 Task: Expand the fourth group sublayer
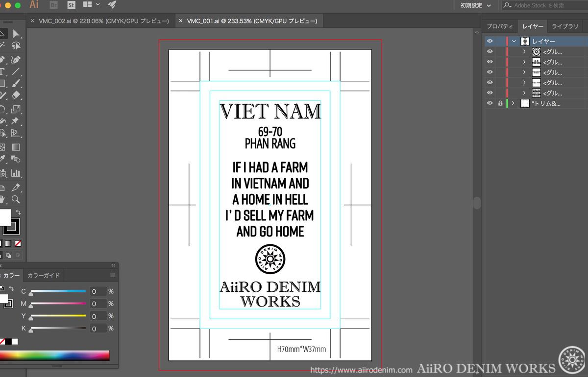(524, 83)
